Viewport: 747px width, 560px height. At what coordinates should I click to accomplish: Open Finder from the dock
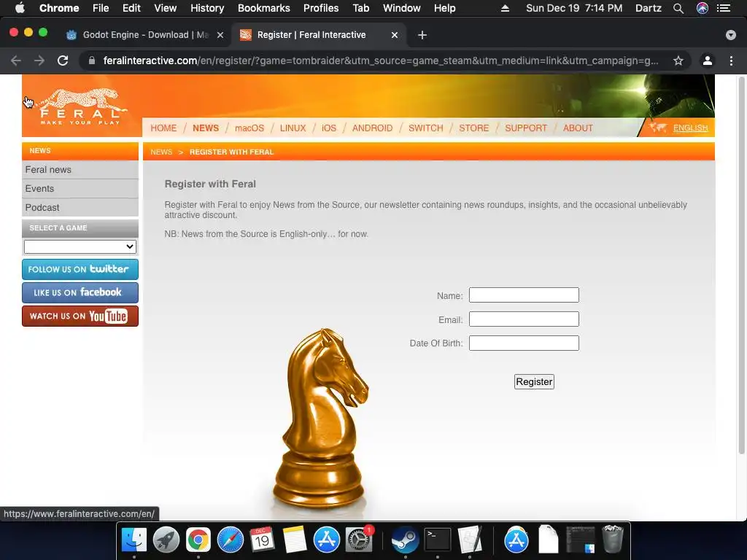click(134, 540)
